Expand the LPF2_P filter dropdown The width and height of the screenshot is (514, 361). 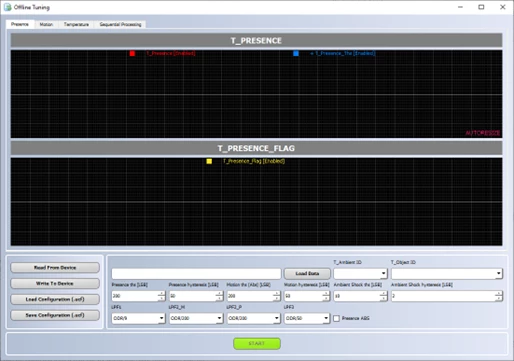[253, 318]
